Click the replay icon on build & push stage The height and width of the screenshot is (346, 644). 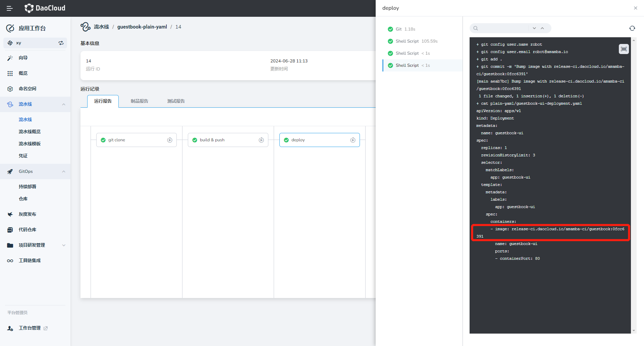pos(261,140)
